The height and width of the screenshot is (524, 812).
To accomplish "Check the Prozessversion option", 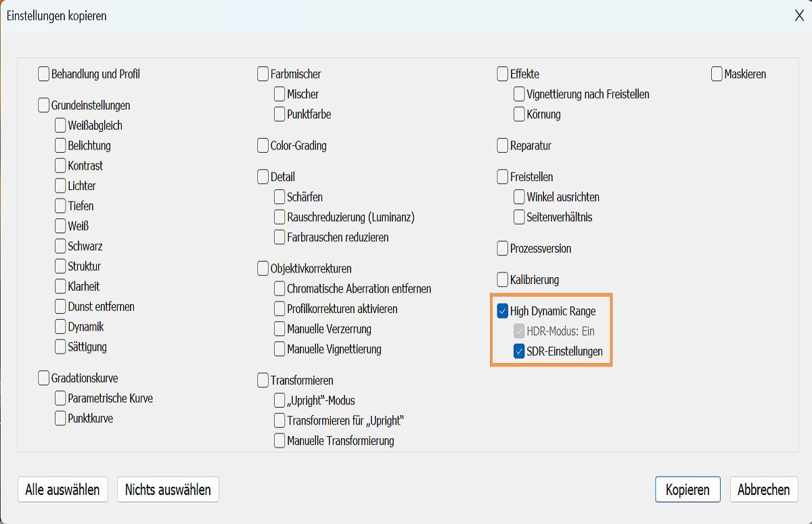I will coord(502,249).
